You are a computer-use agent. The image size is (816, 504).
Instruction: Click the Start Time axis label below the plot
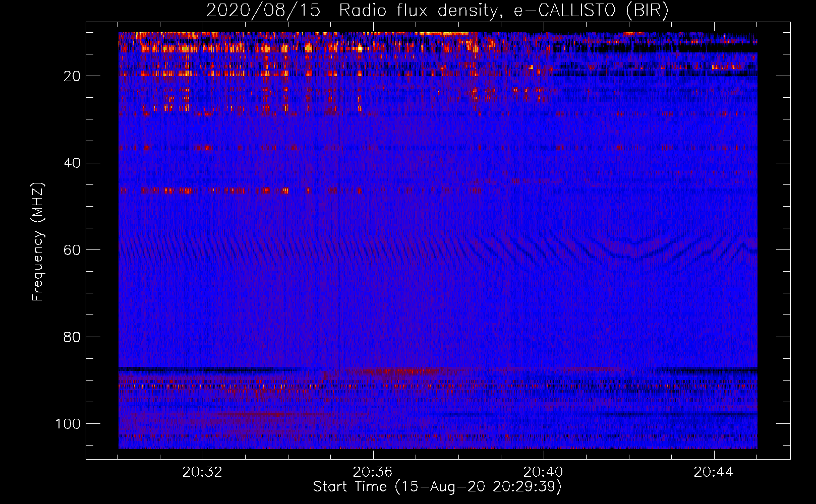tap(437, 486)
